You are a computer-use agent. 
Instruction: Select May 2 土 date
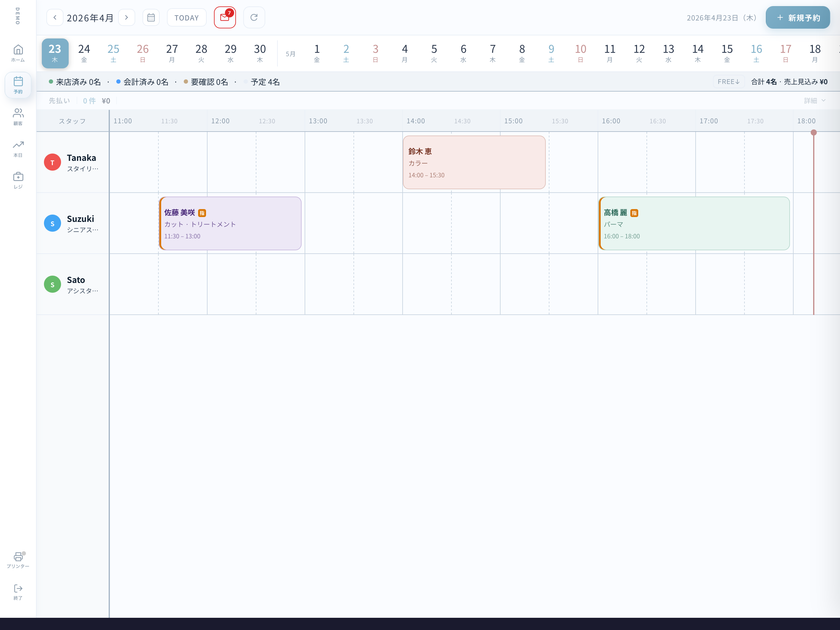pyautogui.click(x=346, y=53)
